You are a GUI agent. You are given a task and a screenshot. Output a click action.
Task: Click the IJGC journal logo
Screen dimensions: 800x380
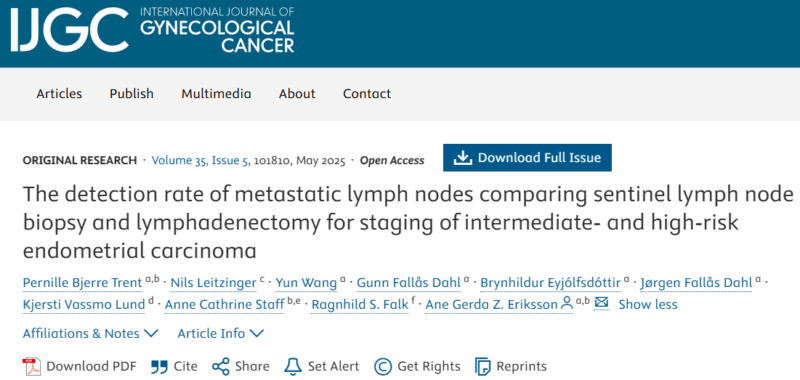152,30
